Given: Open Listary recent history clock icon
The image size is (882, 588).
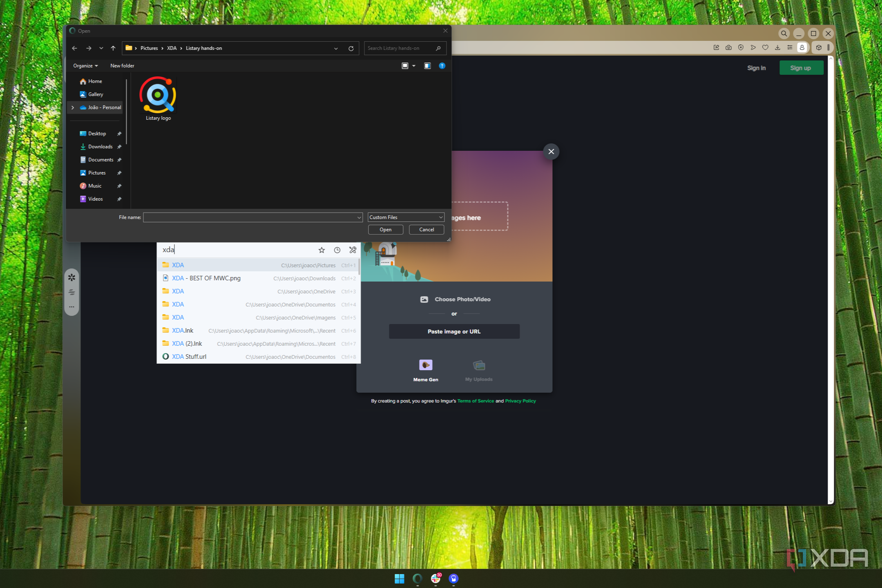Looking at the screenshot, I should pyautogui.click(x=337, y=250).
